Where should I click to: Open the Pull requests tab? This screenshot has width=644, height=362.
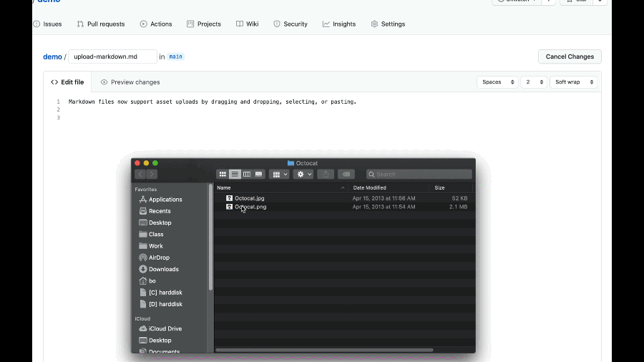(x=101, y=24)
